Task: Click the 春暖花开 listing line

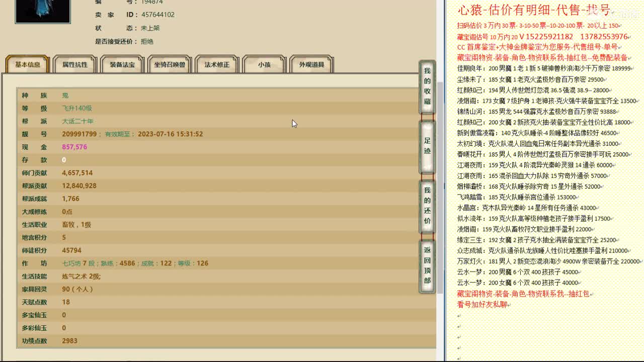Action: (544, 154)
